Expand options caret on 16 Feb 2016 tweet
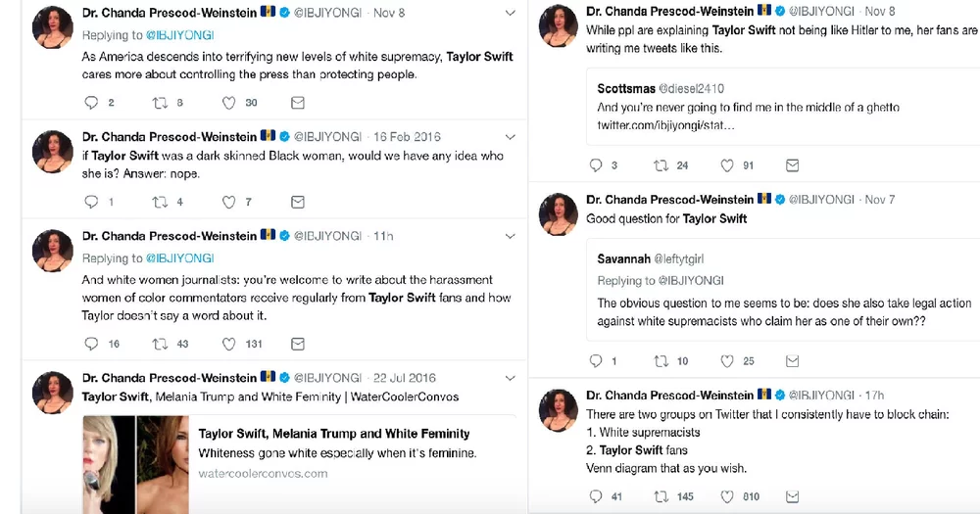The width and height of the screenshot is (980, 514). (510, 137)
